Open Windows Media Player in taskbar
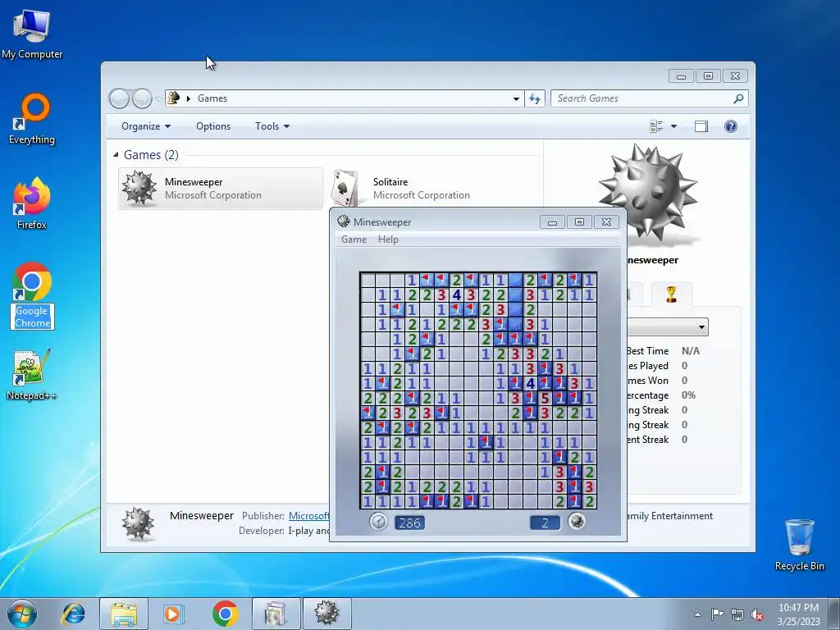Screen dimensions: 840x630 tap(173, 614)
